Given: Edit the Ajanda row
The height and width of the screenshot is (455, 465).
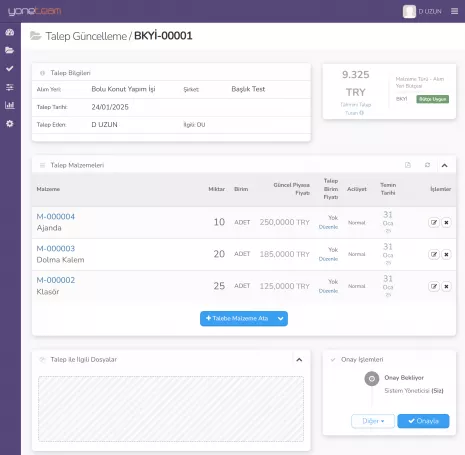Looking at the screenshot, I should (434, 222).
